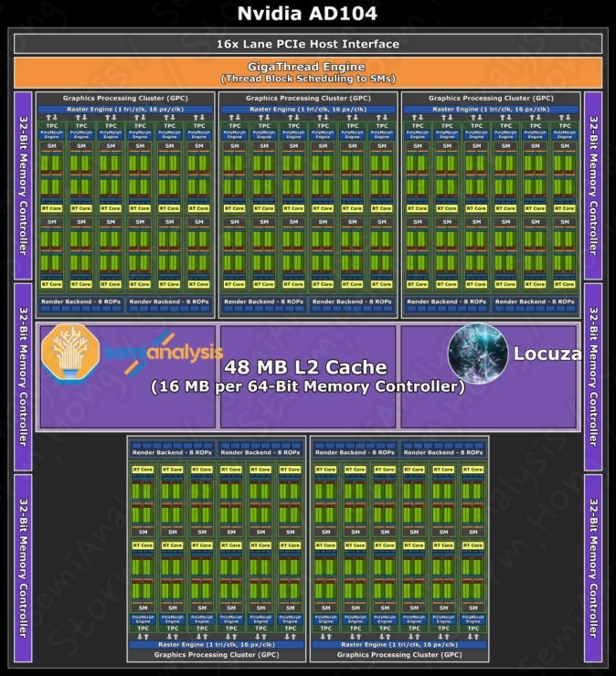Click first Render Backend block in top-middle GPC

(263, 304)
